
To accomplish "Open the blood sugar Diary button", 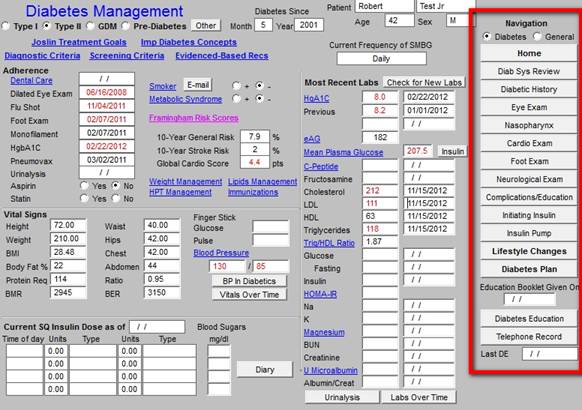I will [x=265, y=370].
